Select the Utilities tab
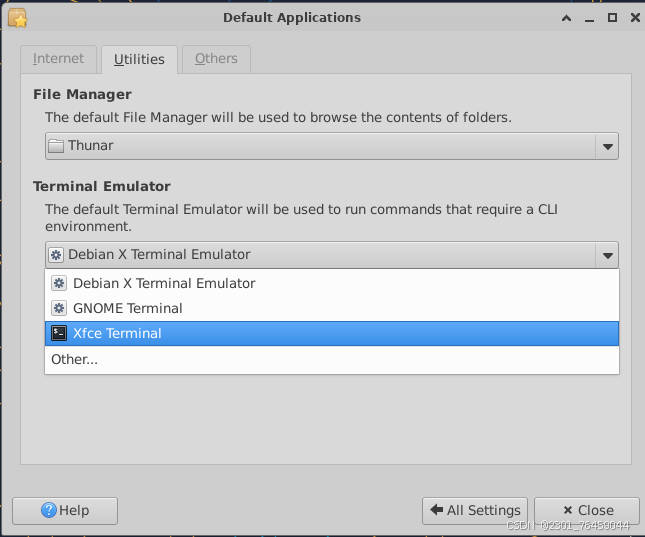The image size is (645, 537). (x=139, y=59)
